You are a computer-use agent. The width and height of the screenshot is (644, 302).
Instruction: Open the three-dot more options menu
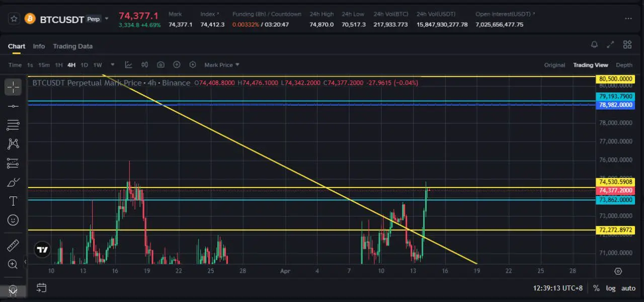point(628,19)
